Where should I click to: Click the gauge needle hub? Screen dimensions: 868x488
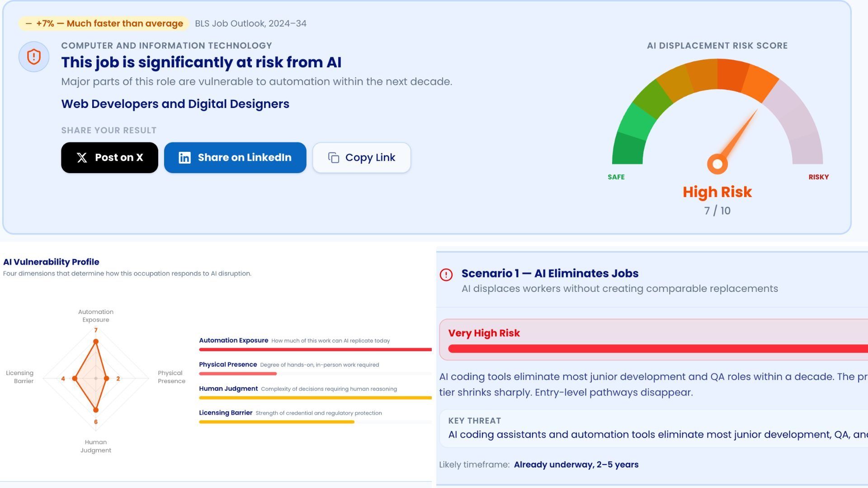tap(717, 164)
